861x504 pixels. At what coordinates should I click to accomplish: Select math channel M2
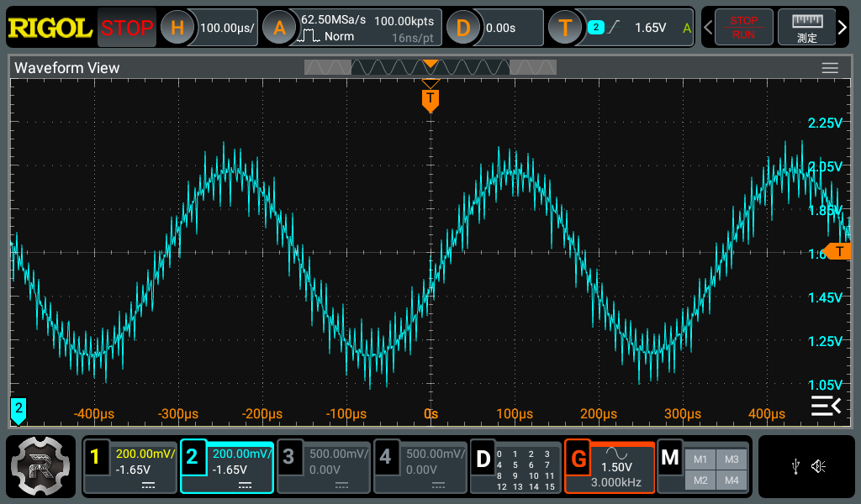pyautogui.click(x=700, y=480)
